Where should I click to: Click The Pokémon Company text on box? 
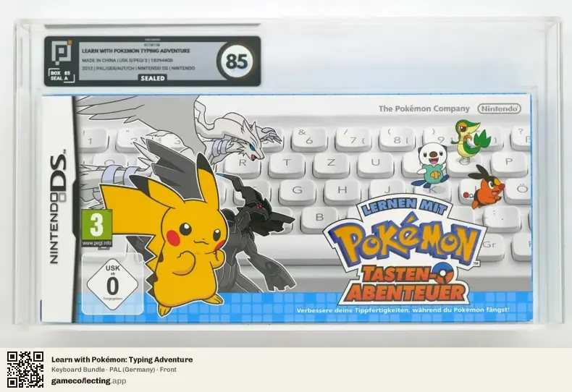click(x=424, y=108)
